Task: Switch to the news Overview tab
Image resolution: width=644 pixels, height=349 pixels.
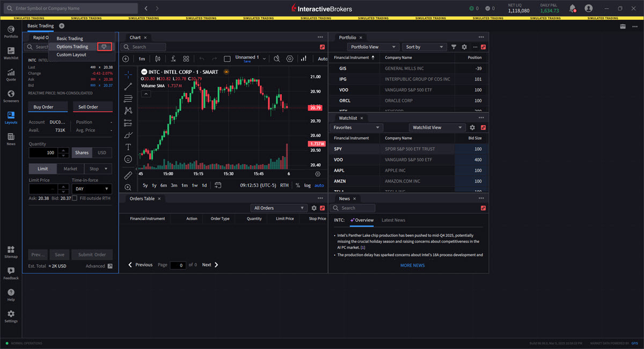Action: click(362, 220)
